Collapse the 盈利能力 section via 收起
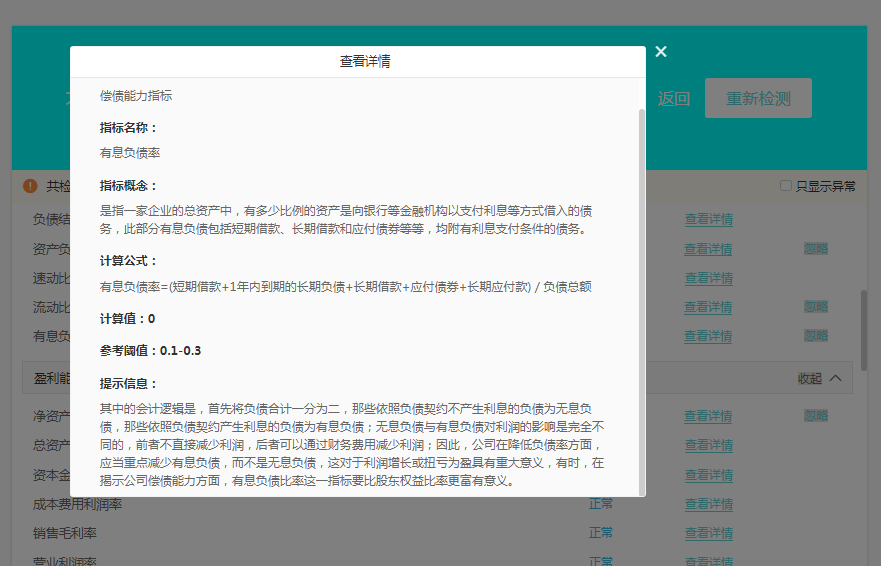The height and width of the screenshot is (566, 881). coord(808,378)
